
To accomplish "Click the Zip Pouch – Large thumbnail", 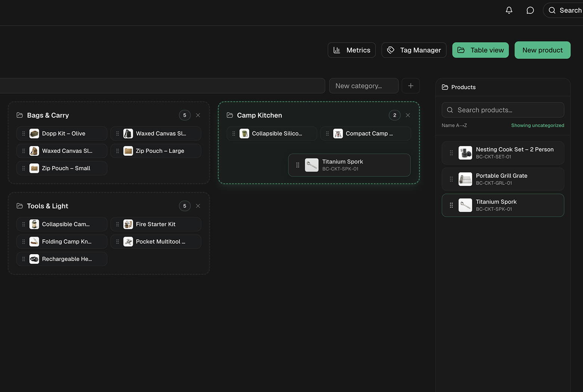I will click(x=128, y=151).
